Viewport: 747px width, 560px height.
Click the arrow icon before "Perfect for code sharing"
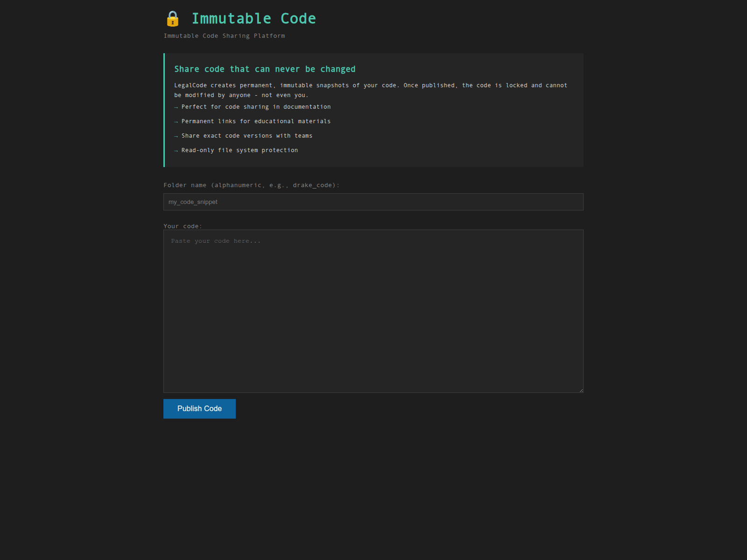point(176,107)
